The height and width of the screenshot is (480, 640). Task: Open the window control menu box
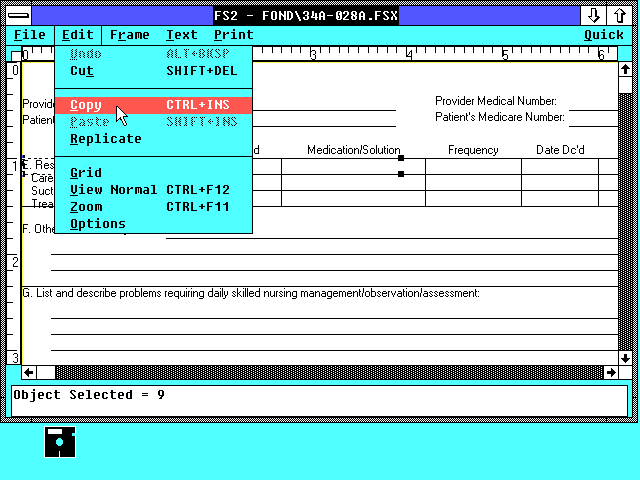19,16
